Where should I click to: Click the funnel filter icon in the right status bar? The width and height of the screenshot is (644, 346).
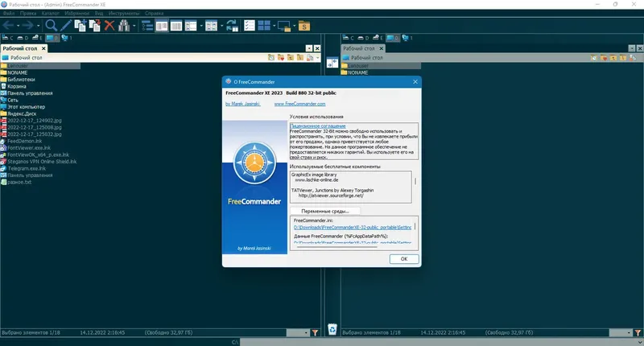click(638, 333)
